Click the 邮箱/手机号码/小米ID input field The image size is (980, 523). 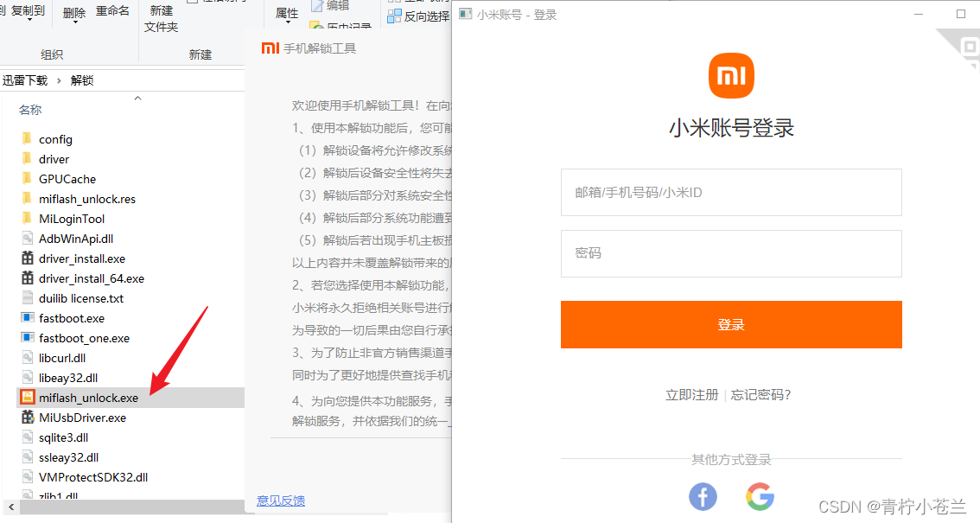(731, 193)
